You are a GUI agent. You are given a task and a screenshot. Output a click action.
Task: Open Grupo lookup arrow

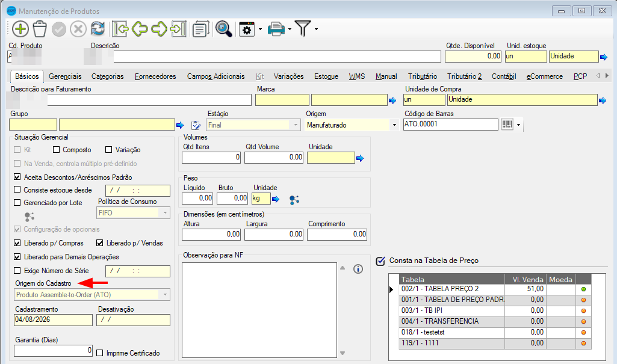pos(180,125)
